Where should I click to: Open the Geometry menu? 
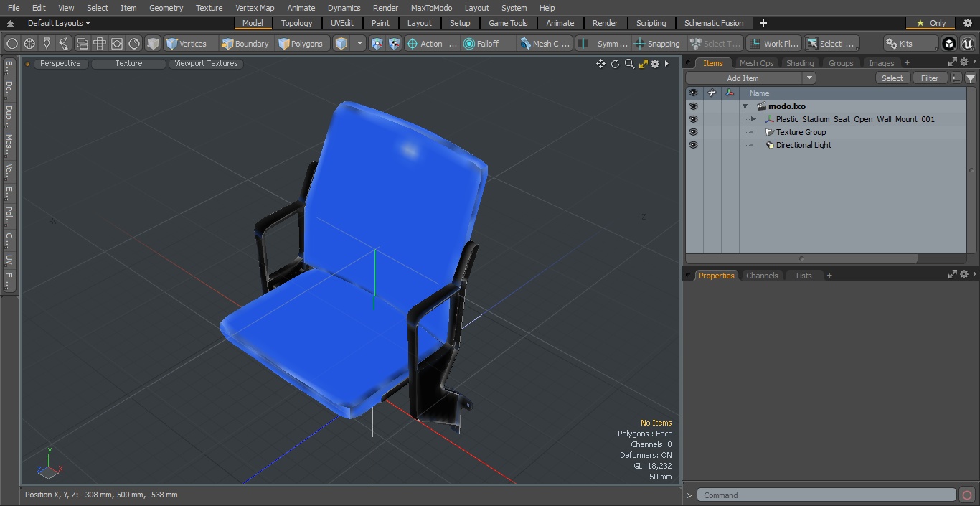(x=166, y=8)
